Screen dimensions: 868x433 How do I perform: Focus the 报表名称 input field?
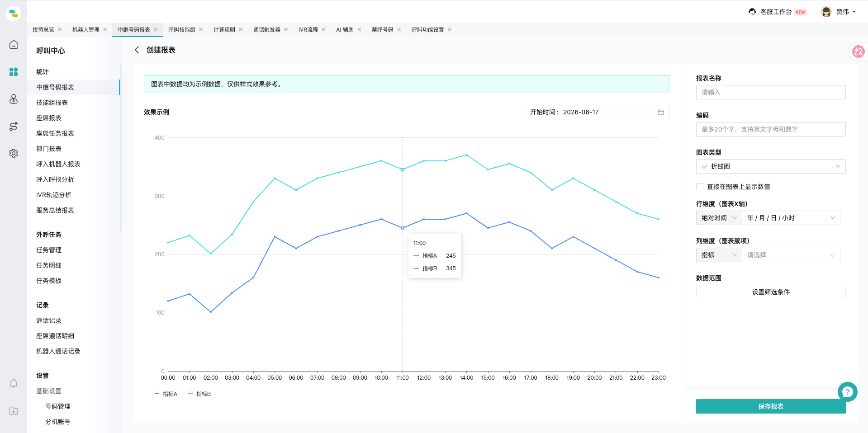770,92
